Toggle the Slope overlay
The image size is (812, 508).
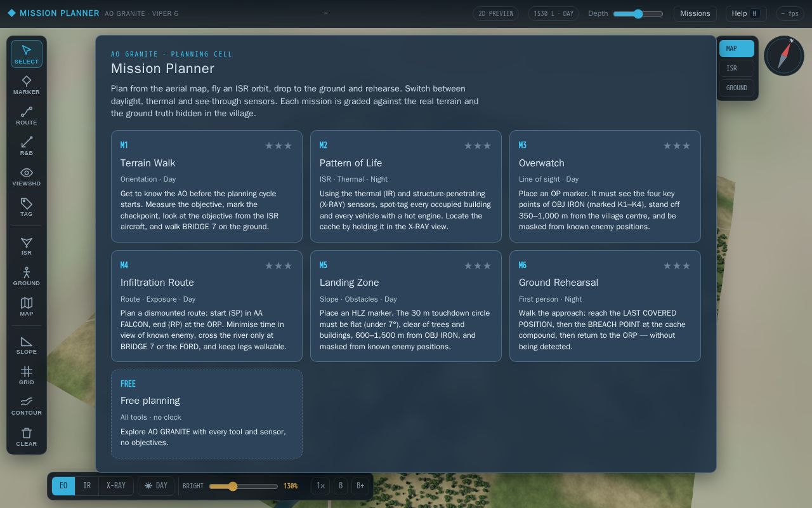tap(27, 344)
